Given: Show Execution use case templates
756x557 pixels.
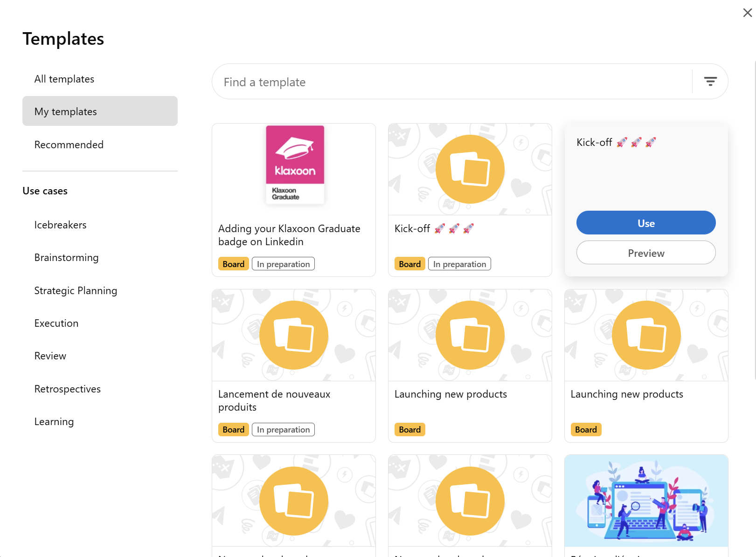Looking at the screenshot, I should (x=56, y=323).
